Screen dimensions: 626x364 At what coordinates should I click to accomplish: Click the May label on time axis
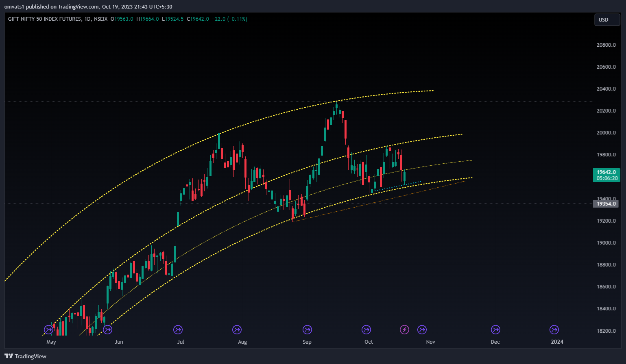tap(51, 342)
